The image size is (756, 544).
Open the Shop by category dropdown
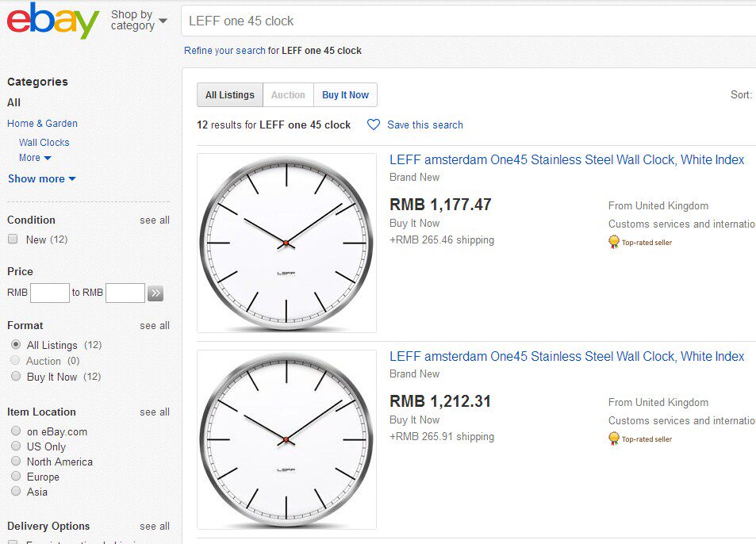[x=139, y=21]
